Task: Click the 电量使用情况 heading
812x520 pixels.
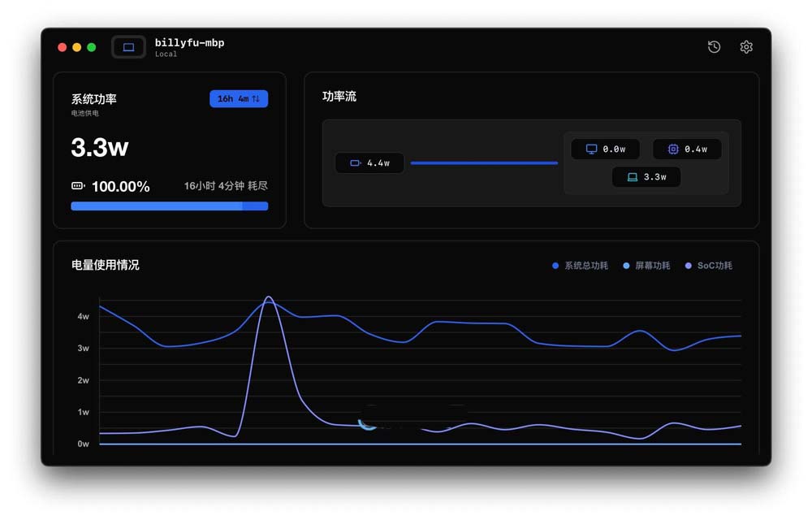Action: (105, 265)
